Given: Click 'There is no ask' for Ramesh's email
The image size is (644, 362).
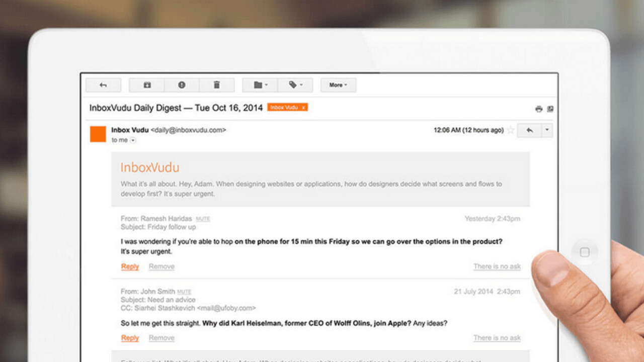Looking at the screenshot, I should click(497, 266).
